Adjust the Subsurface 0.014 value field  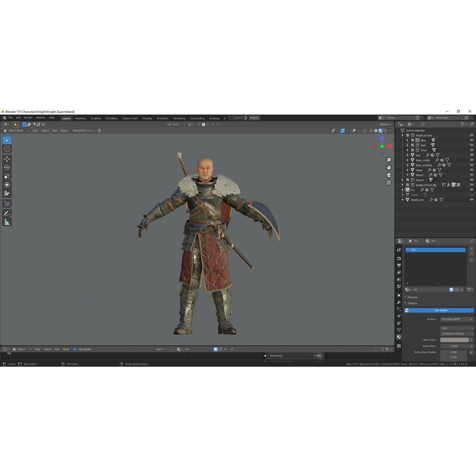pos(454,346)
